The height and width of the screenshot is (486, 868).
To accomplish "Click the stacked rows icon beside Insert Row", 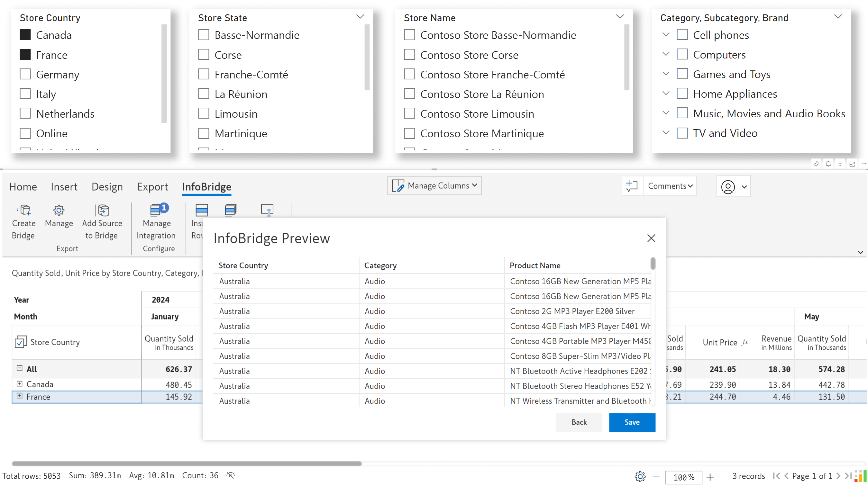I will 231,210.
